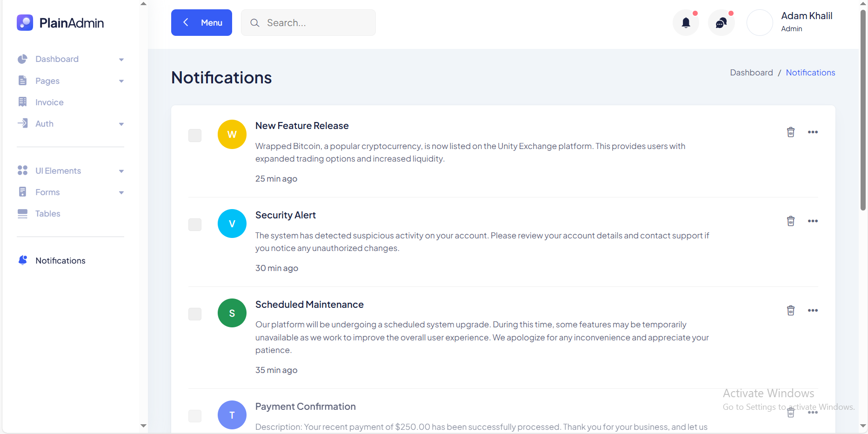Select the New Feature Release checkbox
868x434 pixels.
[x=195, y=136]
